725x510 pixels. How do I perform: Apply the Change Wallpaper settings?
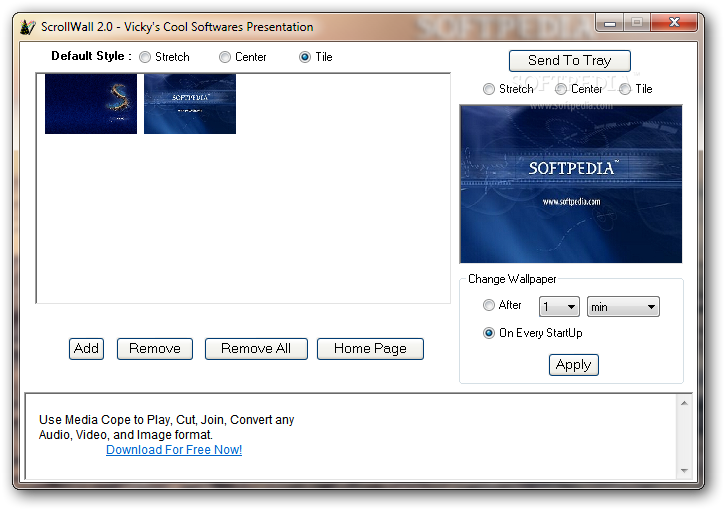coord(574,365)
